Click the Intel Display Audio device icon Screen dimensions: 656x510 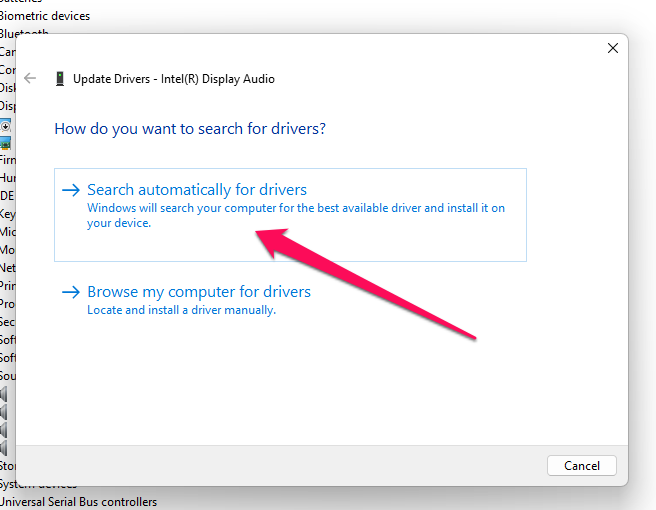click(60, 79)
